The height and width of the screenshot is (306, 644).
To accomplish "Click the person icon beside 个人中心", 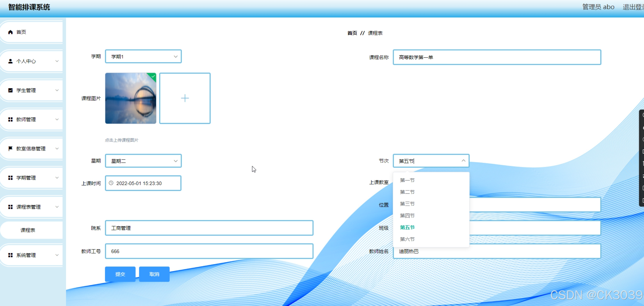I will [x=10, y=61].
